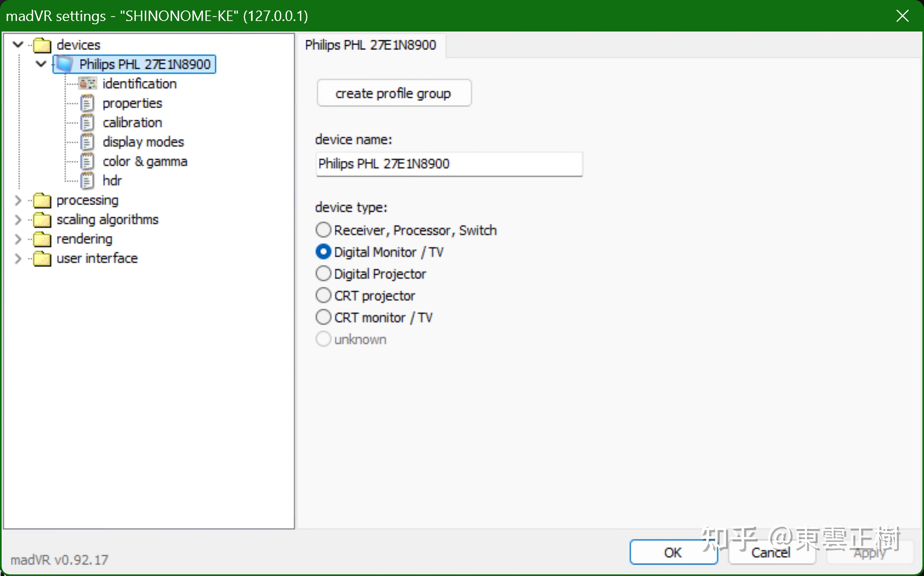Choose Digital Projector device type
This screenshot has height=576, width=924.
tap(323, 273)
